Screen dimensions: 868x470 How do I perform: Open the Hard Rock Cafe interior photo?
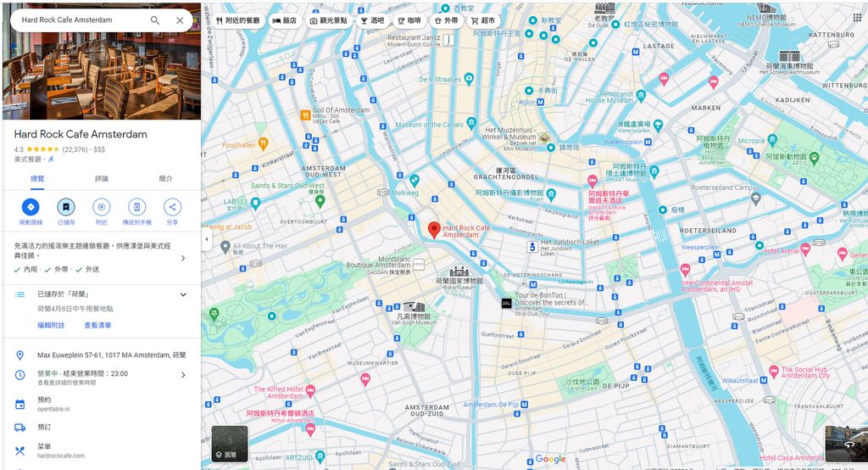[102, 76]
